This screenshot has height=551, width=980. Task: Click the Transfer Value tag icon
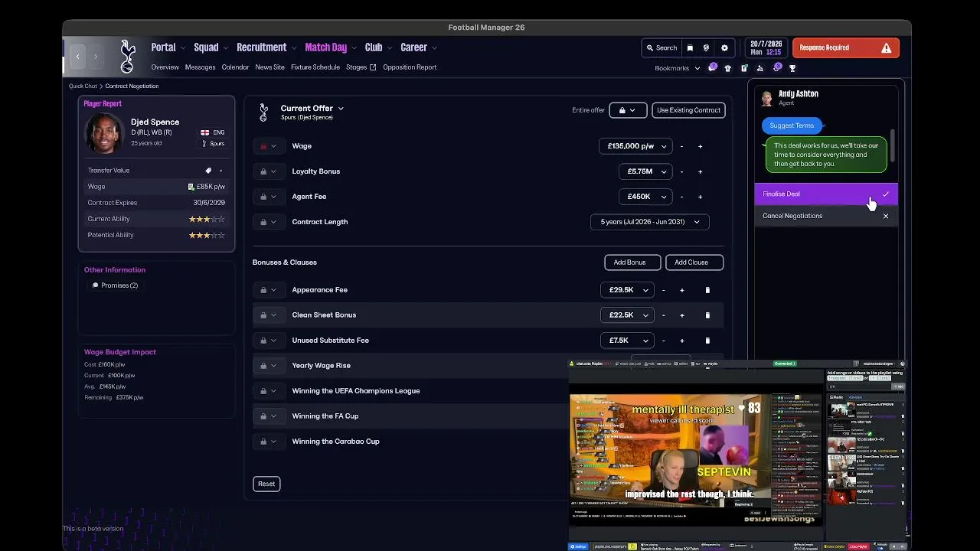click(x=208, y=171)
